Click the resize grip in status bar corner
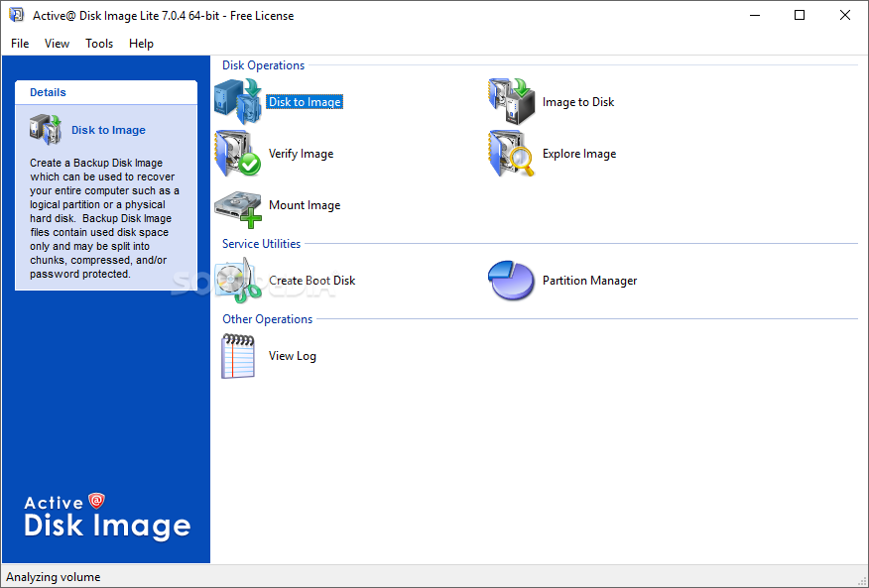Viewport: 869px width, 588px height. (862, 580)
